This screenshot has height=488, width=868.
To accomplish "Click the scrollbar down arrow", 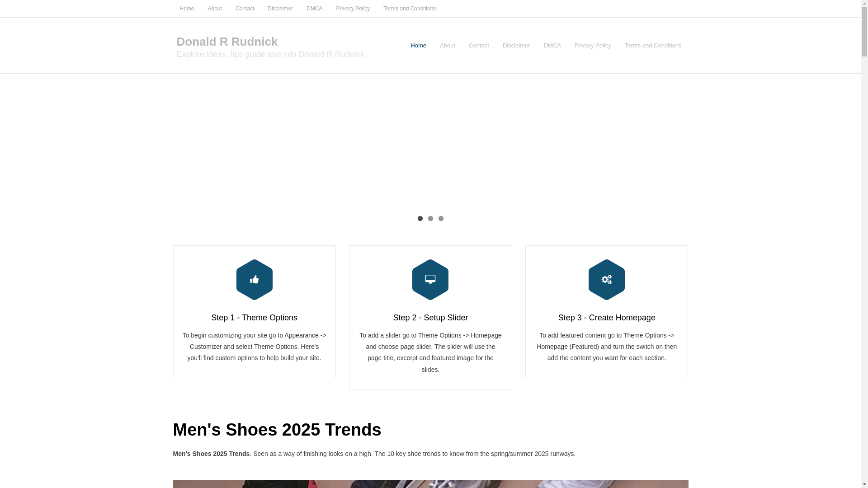I will tap(864, 484).
